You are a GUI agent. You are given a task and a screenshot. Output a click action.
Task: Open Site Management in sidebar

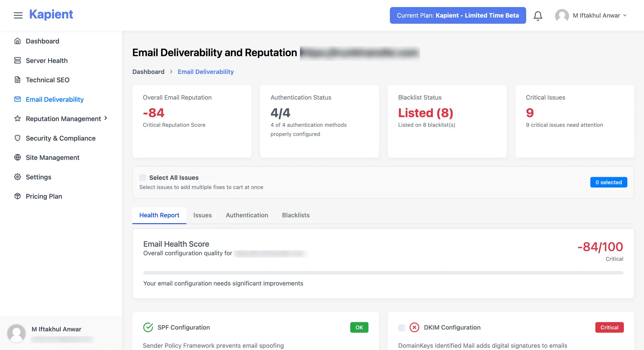click(x=53, y=157)
